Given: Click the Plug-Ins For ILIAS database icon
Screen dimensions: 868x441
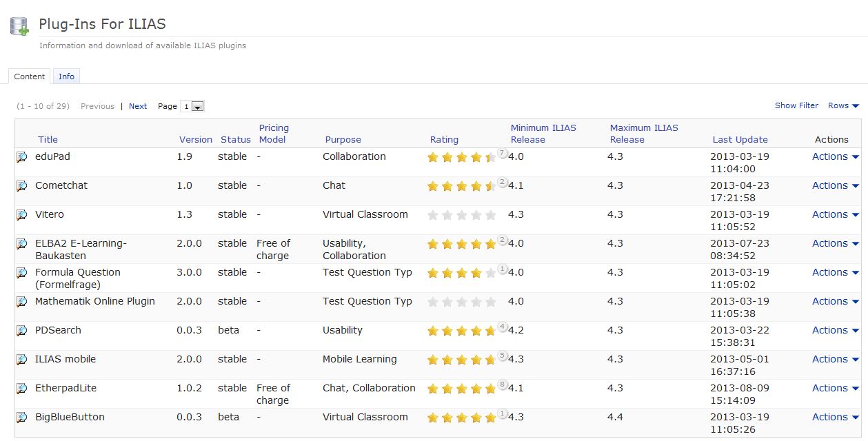Looking at the screenshot, I should [19, 26].
